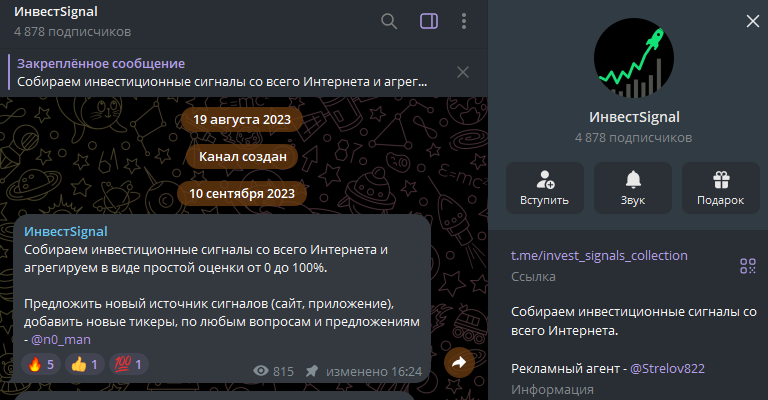Click the ИнвестSignal sender name in message
768x400 pixels.
(66, 232)
